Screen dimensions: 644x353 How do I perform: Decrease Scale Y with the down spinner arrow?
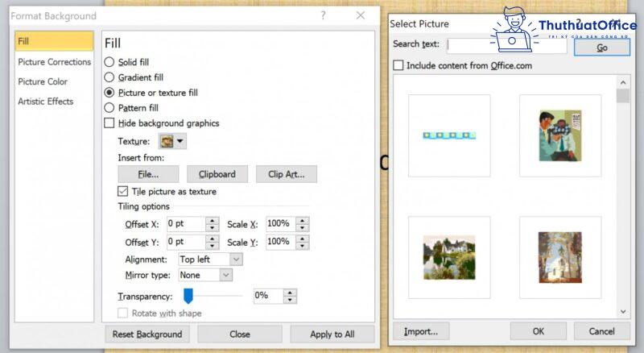click(x=303, y=245)
